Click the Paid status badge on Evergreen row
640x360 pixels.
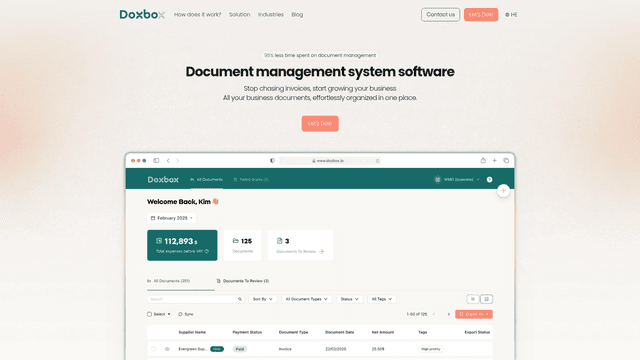[x=240, y=349]
